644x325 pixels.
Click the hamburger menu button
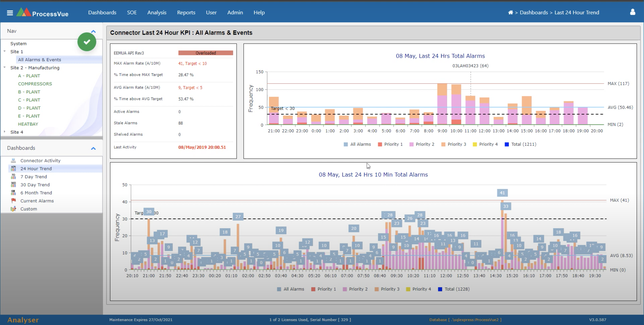click(x=10, y=13)
